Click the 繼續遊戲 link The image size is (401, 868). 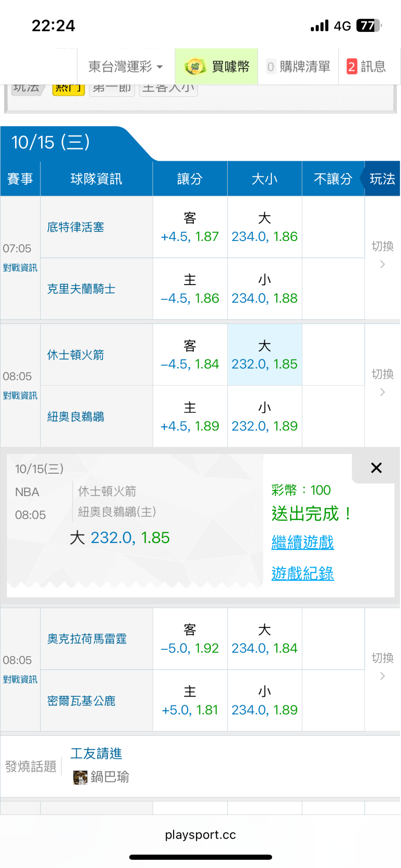coord(303,543)
